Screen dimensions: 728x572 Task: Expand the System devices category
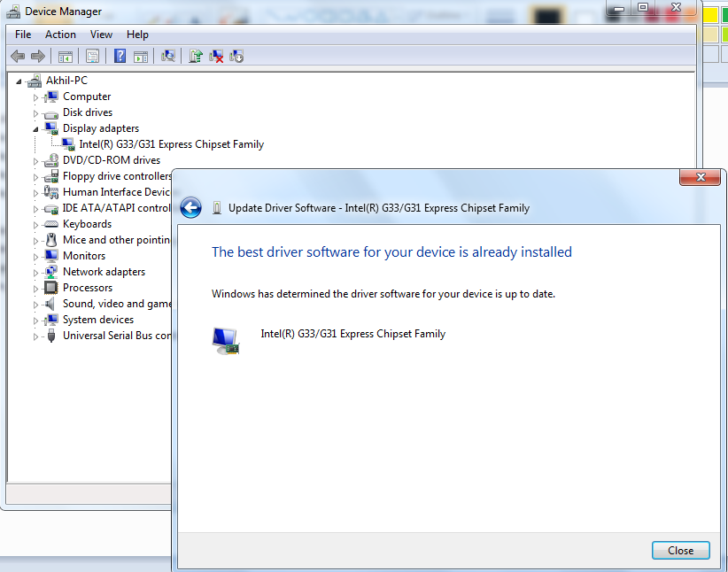point(35,321)
